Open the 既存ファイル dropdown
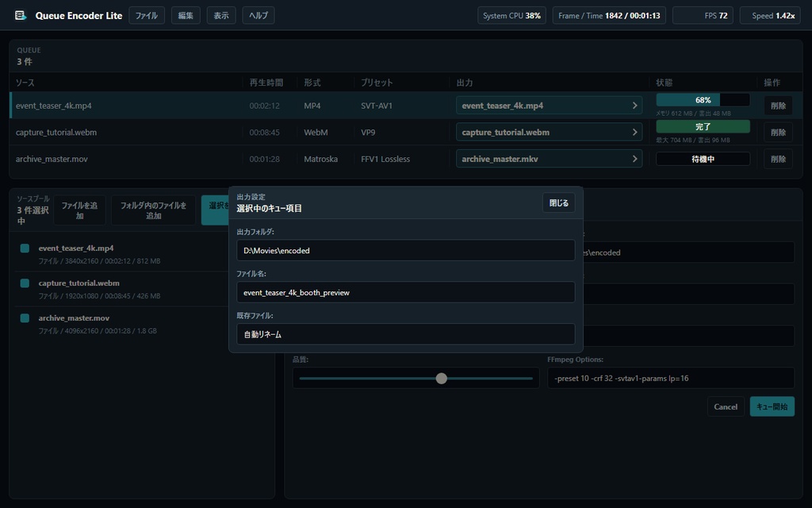812x508 pixels. pos(405,334)
